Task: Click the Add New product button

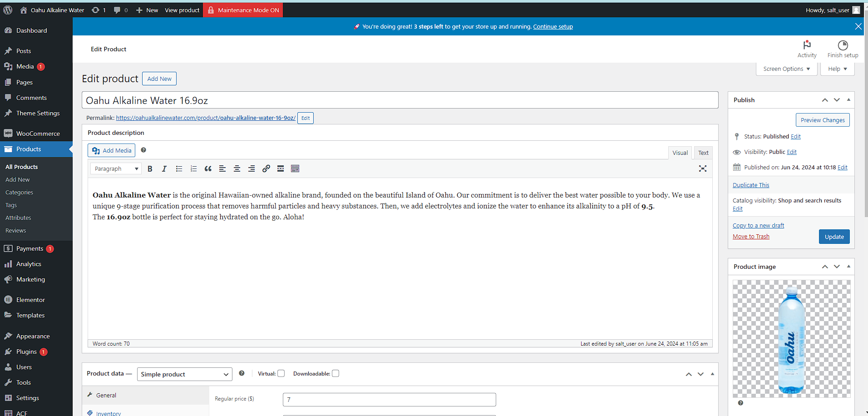Action: (x=159, y=79)
